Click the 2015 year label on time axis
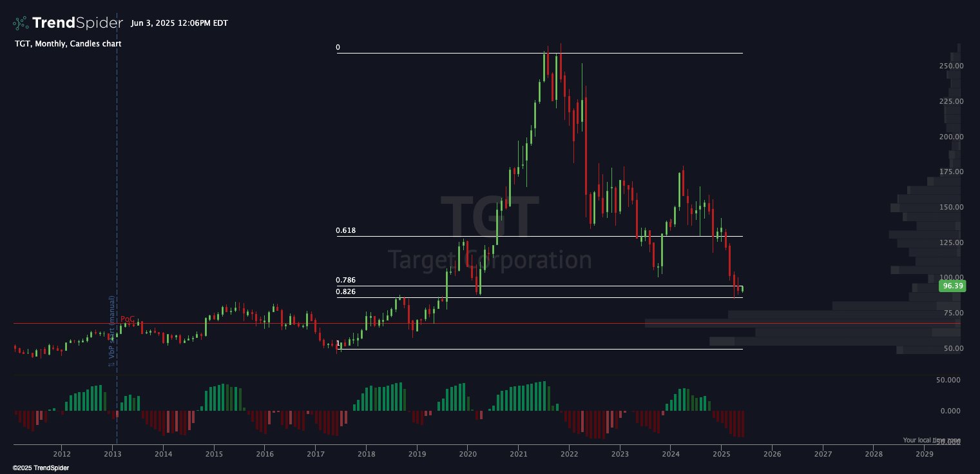This screenshot has width=980, height=474. 214,454
